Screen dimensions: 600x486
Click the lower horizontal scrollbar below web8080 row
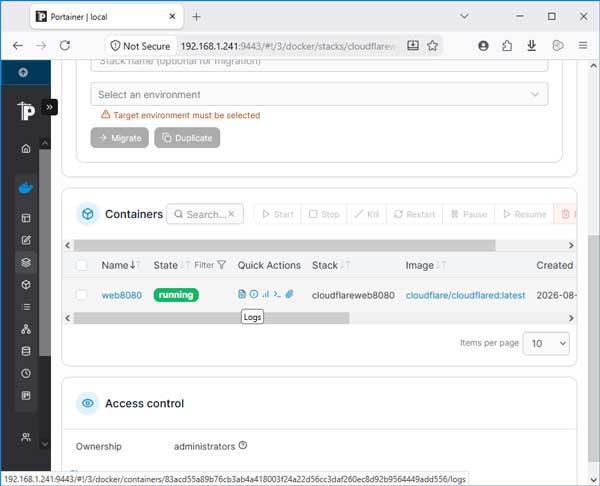tap(211, 318)
